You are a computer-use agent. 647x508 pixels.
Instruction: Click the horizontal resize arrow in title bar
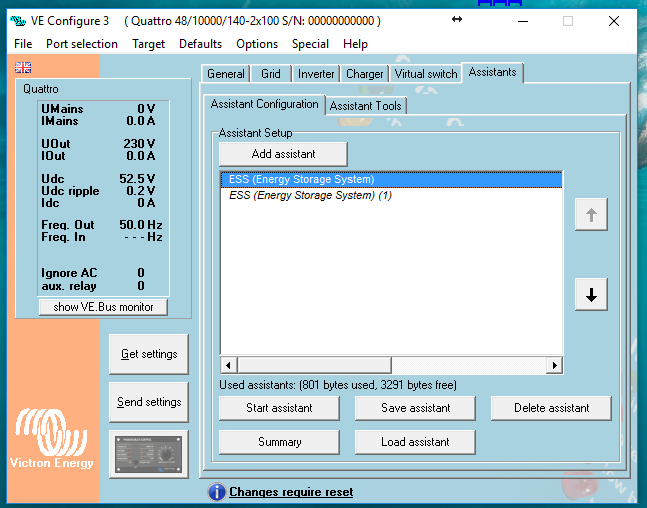point(457,19)
